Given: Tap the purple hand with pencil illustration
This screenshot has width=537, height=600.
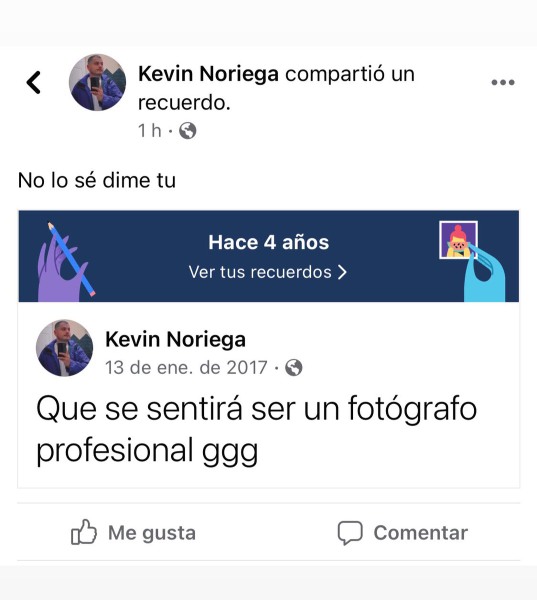Looking at the screenshot, I should [x=65, y=262].
